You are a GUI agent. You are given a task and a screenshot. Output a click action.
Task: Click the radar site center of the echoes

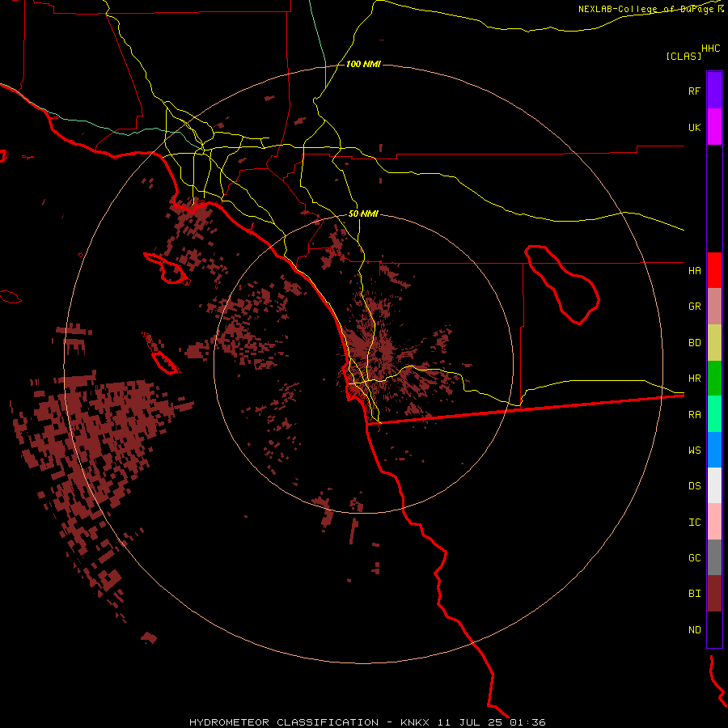(x=379, y=355)
